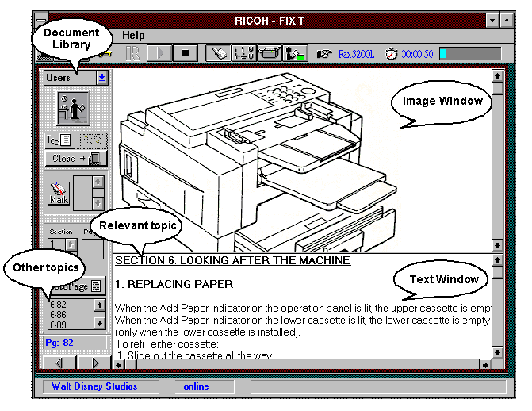Click the fax machine illustration
Viewport: 532px width, 411px height.
pyautogui.click(x=258, y=163)
